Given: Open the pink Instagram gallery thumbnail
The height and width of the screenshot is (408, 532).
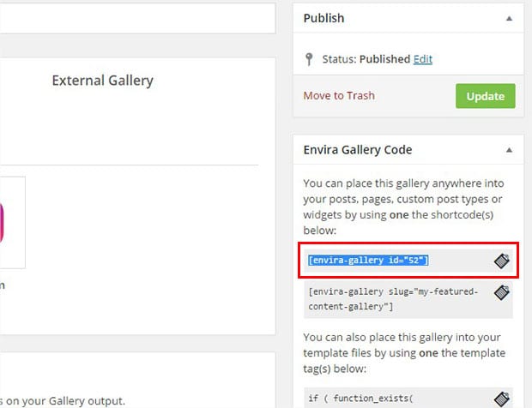Looking at the screenshot, I should pos(12,223).
